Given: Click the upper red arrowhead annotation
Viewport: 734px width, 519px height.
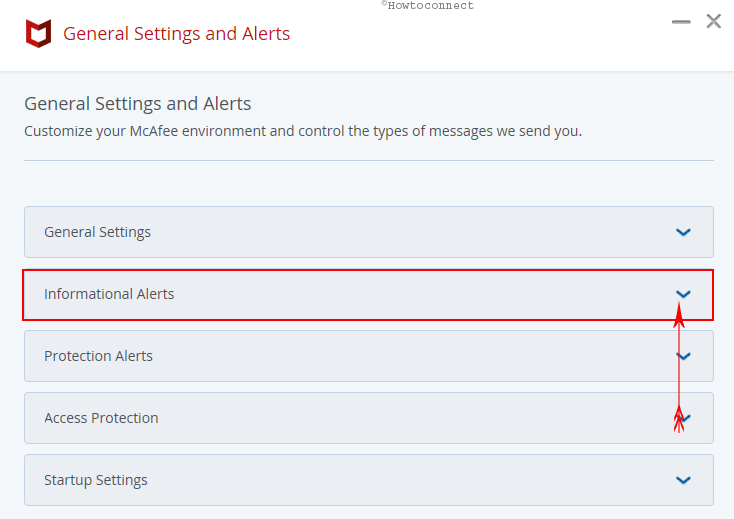Looking at the screenshot, I should click(x=679, y=315).
